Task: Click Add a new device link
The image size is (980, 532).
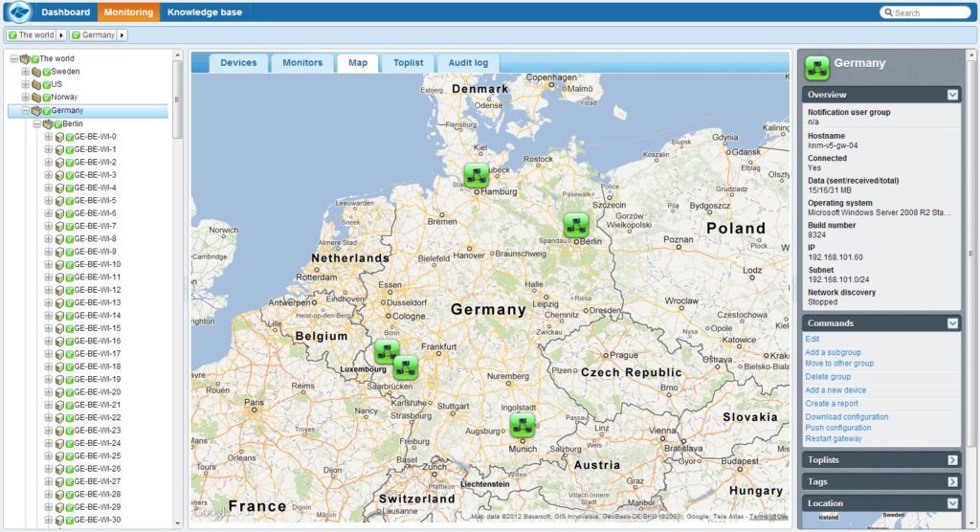Action: coord(835,390)
